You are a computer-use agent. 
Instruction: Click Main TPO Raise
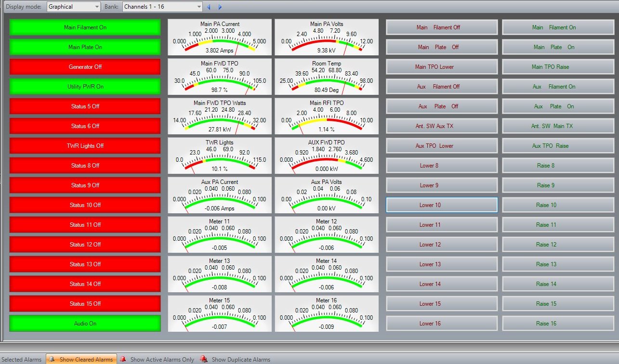558,67
